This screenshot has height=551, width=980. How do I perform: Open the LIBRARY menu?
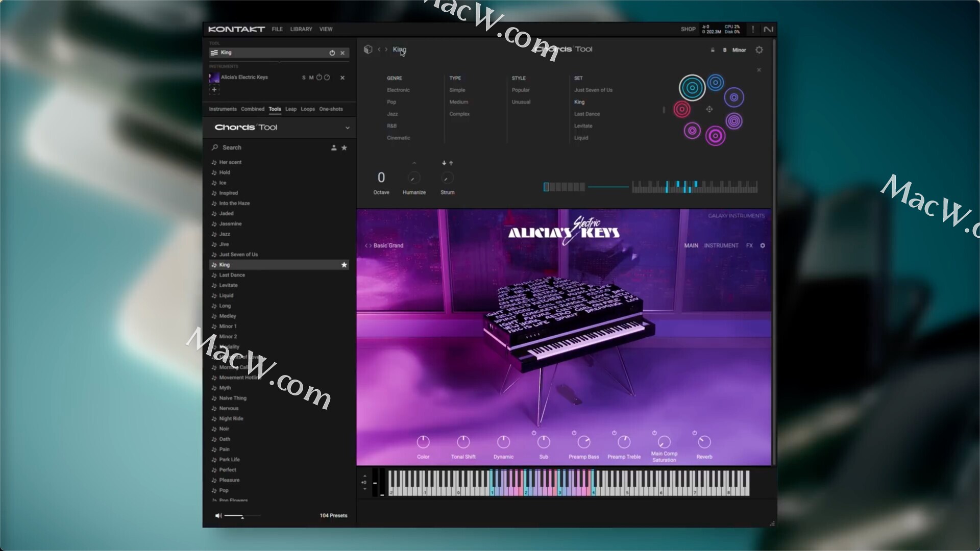(301, 30)
